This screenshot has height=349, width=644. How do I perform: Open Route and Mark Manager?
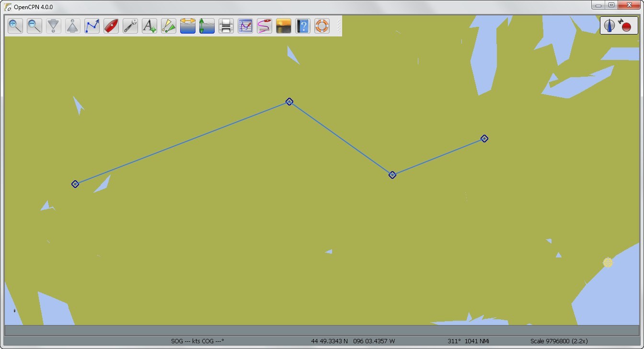click(245, 26)
